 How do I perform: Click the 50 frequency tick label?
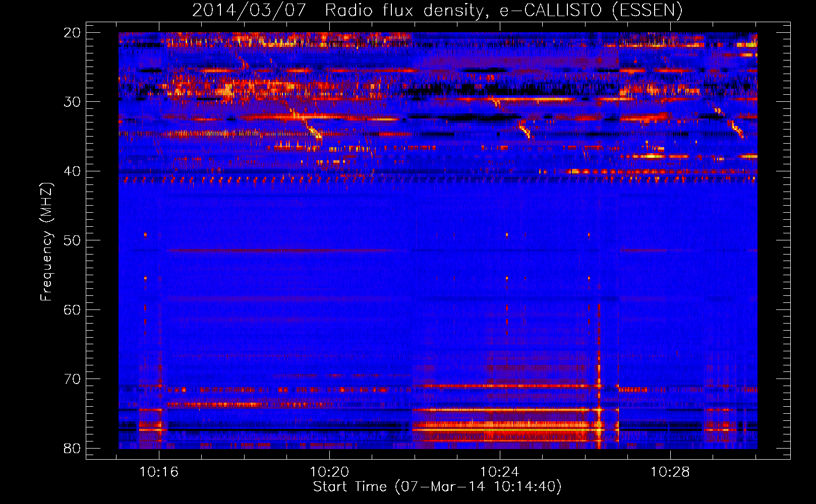point(72,240)
